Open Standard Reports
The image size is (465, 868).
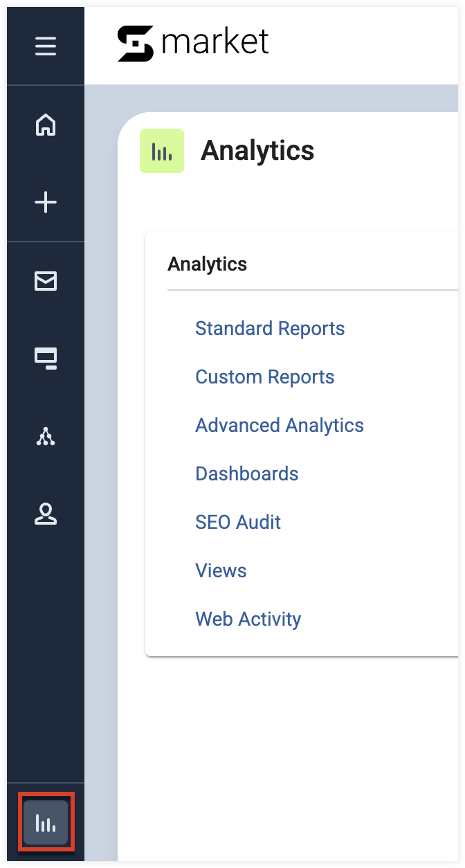click(x=270, y=328)
